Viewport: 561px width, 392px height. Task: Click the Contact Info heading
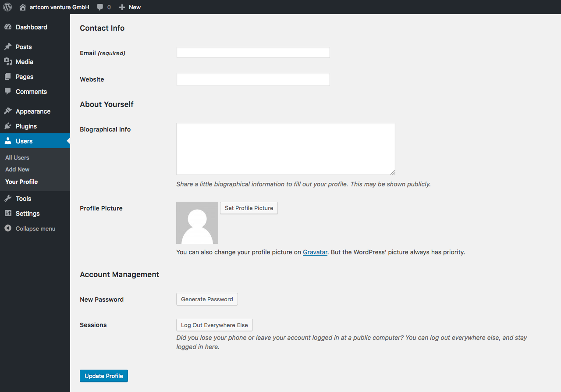click(x=102, y=28)
